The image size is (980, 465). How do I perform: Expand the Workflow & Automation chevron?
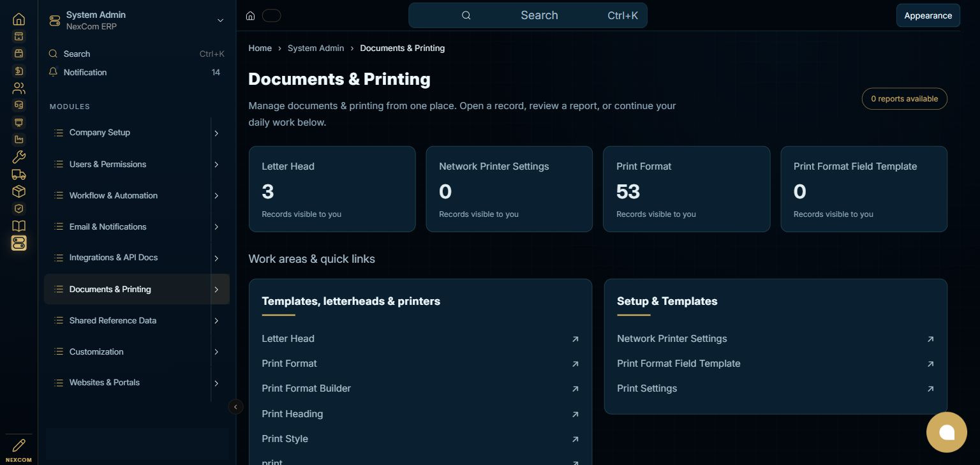216,196
